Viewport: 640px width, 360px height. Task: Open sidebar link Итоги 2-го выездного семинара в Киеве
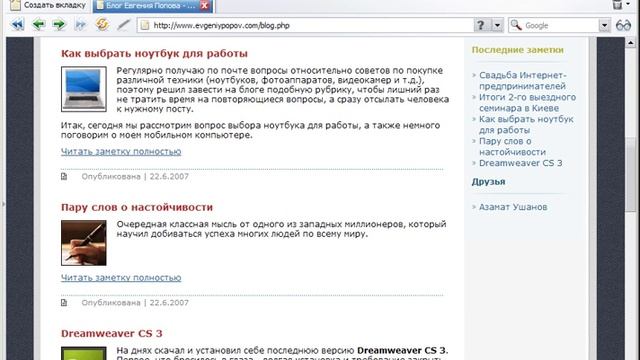527,103
